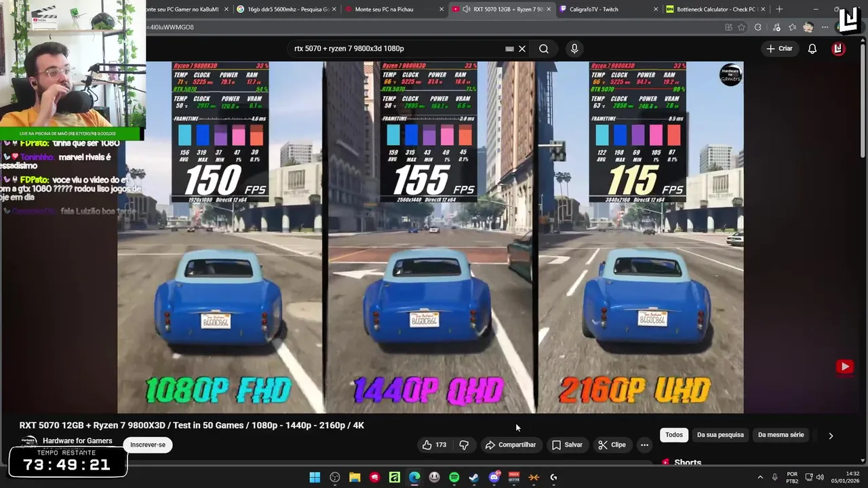Open a new browser tab
The height and width of the screenshot is (488, 868).
pyautogui.click(x=779, y=9)
